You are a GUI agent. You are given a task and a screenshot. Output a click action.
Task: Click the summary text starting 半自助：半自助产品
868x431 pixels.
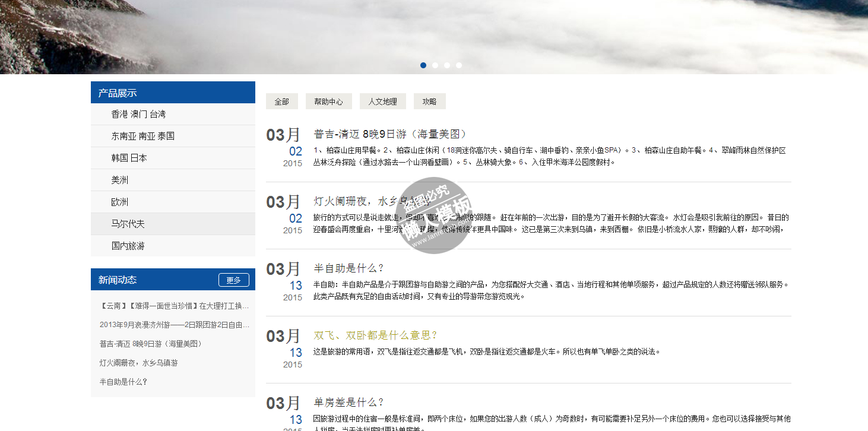tap(552, 290)
